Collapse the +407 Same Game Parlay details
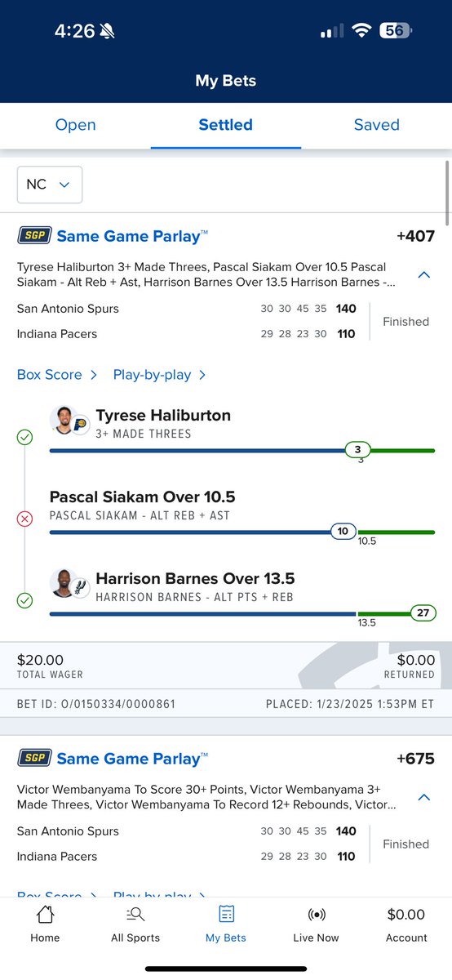This screenshot has height=980, width=452. [423, 275]
